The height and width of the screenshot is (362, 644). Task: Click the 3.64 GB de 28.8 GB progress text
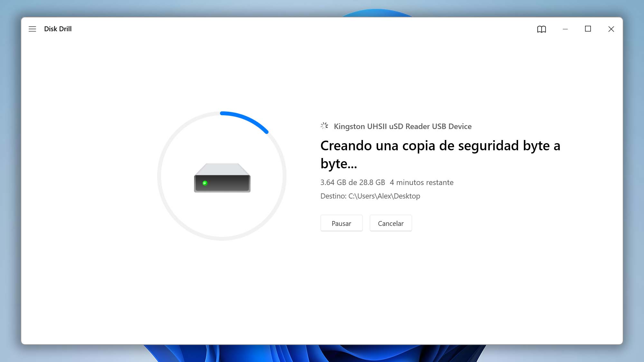(x=353, y=182)
